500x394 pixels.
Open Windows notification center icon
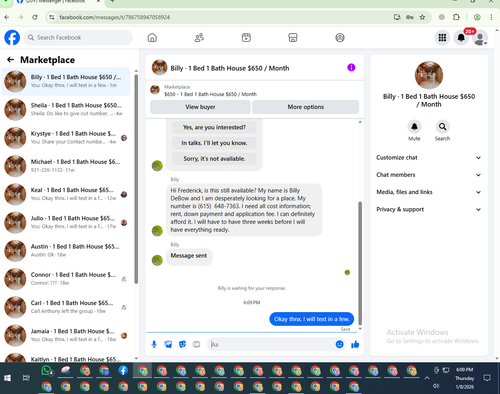tap(487, 378)
